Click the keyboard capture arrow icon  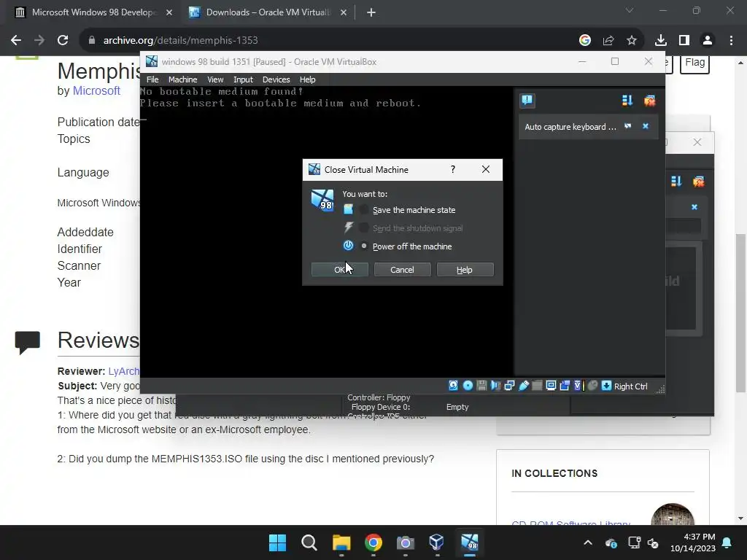click(x=606, y=386)
